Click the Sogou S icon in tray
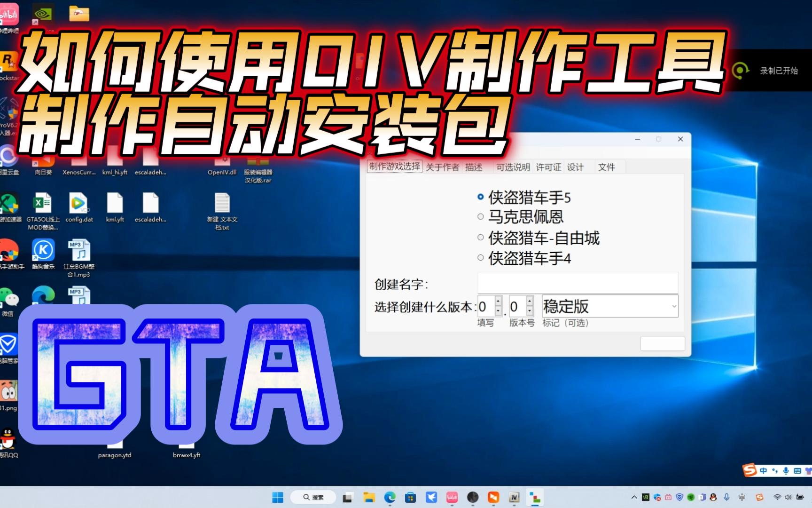 759,497
